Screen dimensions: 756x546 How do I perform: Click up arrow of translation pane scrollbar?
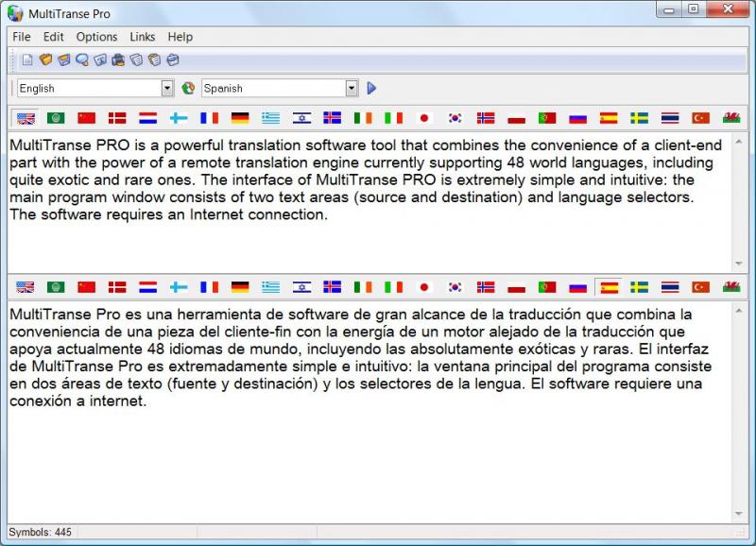739,311
